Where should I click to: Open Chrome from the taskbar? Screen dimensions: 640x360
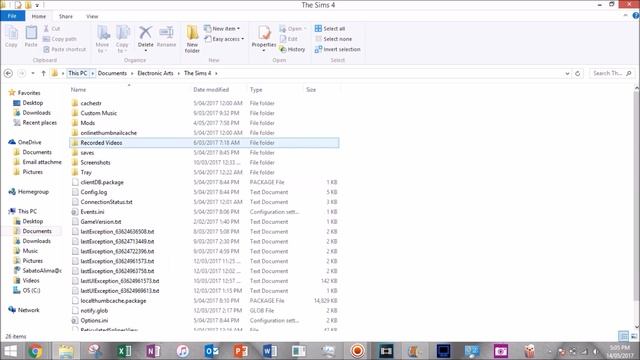click(36, 351)
